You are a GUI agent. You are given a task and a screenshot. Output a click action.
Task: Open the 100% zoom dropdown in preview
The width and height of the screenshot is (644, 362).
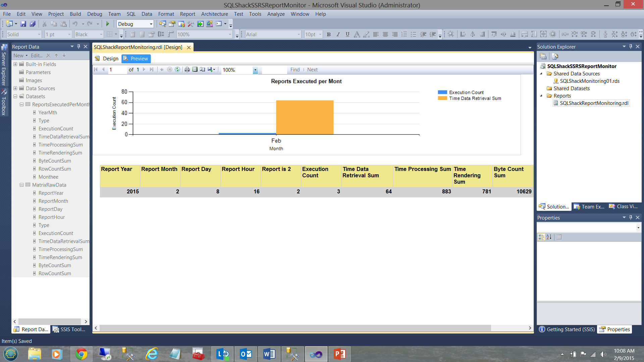[255, 70]
